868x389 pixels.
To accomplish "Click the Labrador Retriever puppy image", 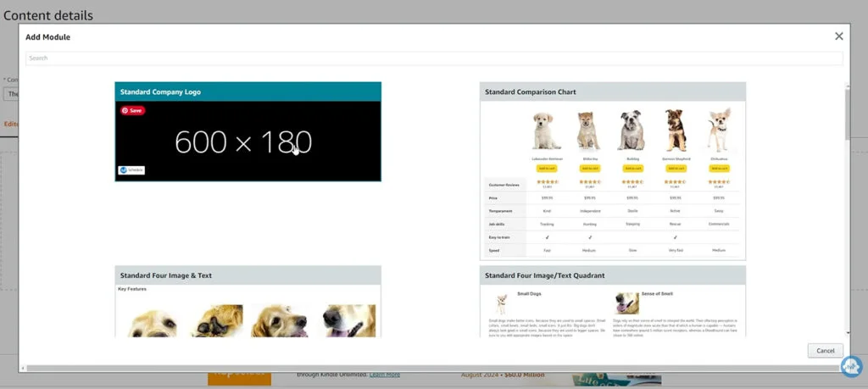I will click(545, 131).
